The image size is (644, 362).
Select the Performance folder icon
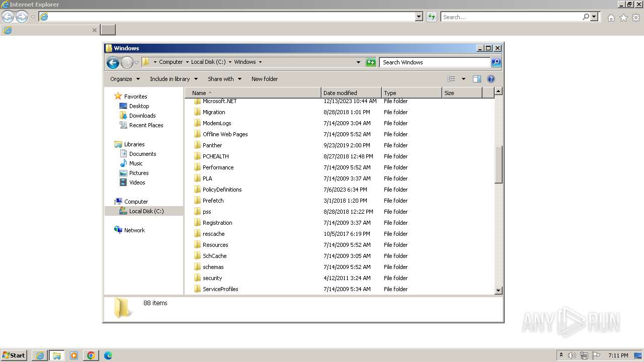197,167
